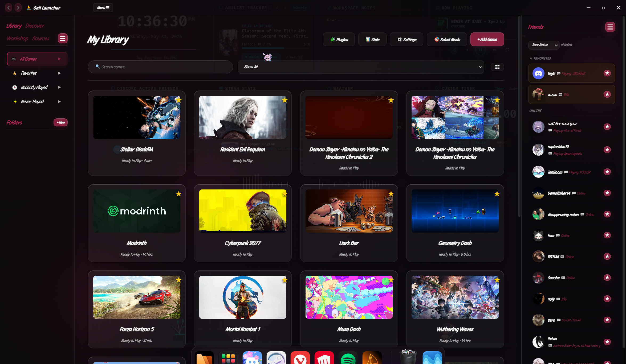Click the main library vertical scrollbar
Viewport: 626px width, 364px height.
(519, 116)
